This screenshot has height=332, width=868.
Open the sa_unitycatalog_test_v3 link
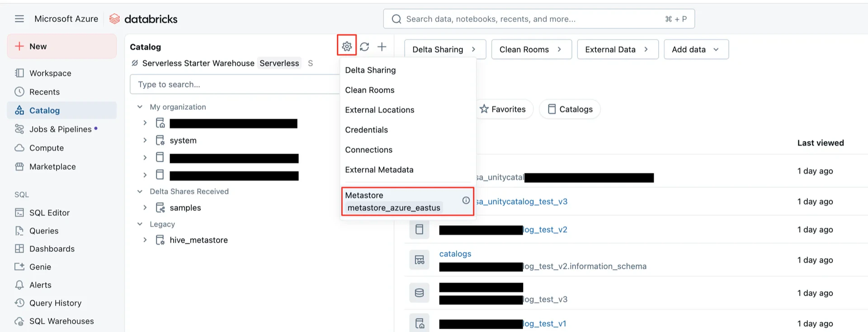click(x=522, y=201)
